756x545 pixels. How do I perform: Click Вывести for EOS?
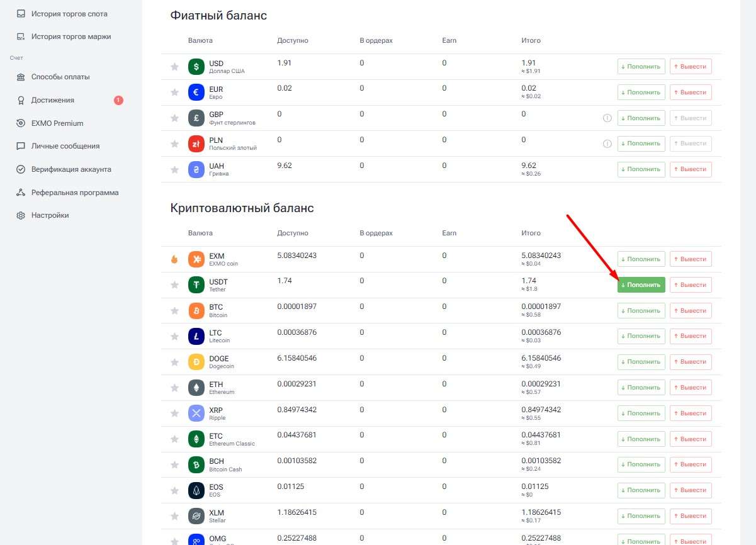[691, 490]
